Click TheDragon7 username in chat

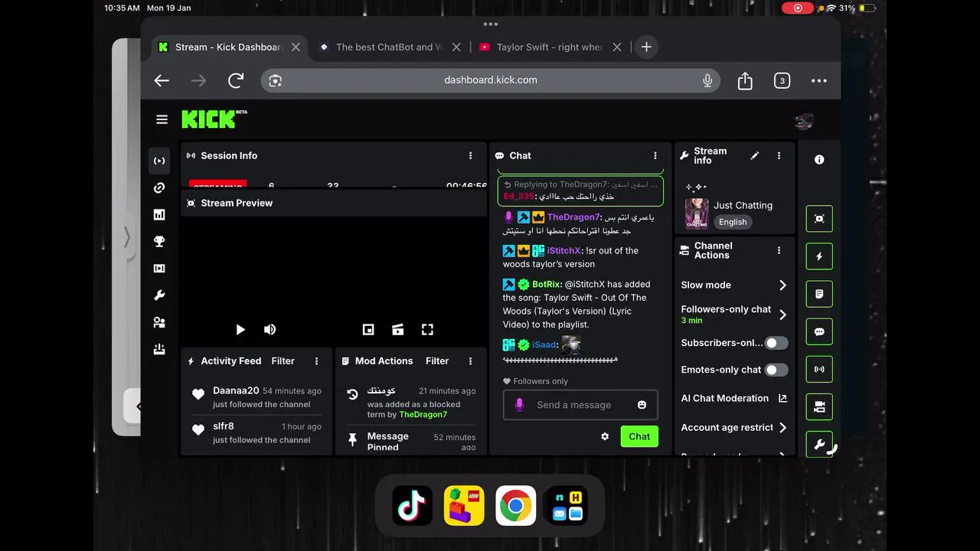[x=574, y=217]
